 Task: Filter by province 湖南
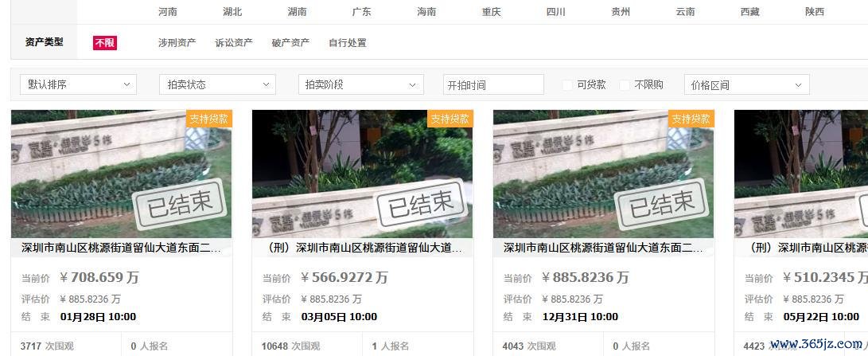(298, 12)
